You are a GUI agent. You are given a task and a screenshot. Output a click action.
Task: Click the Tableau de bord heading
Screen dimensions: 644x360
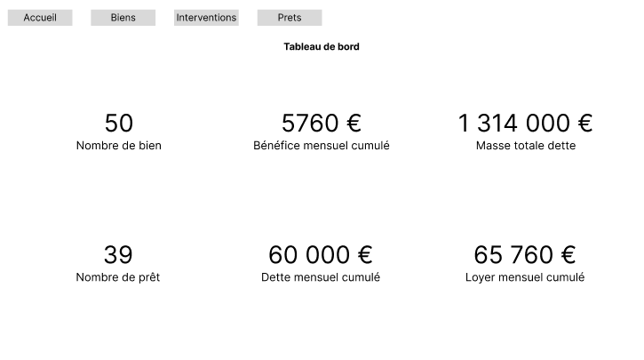pos(322,46)
